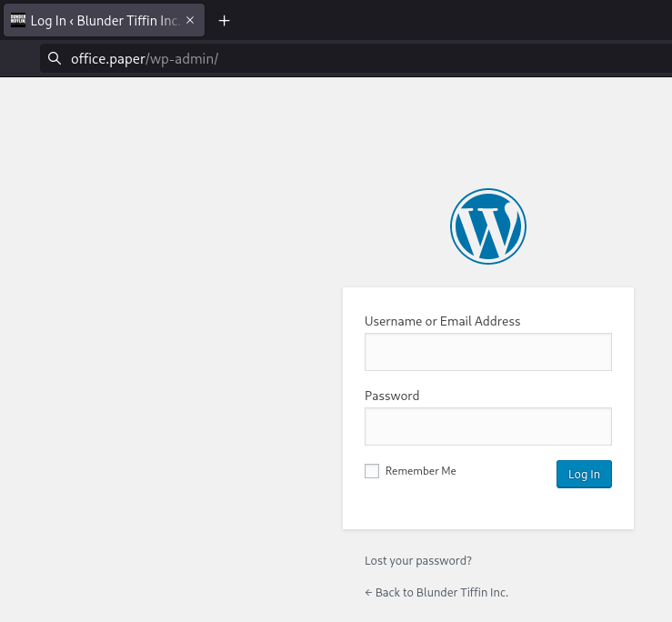Focus the Password input field
Viewport: 672px width, 622px height.
487,426
